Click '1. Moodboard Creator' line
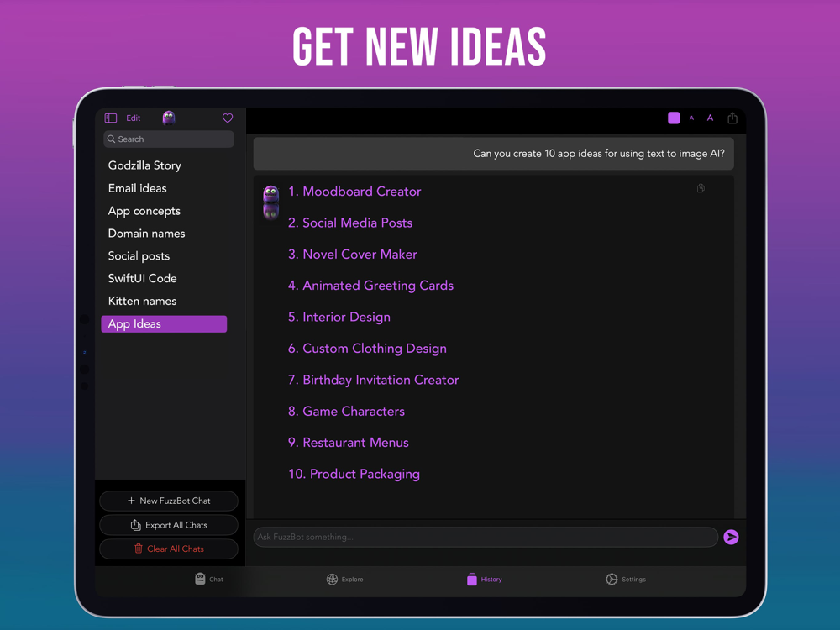This screenshot has width=840, height=630. [354, 192]
